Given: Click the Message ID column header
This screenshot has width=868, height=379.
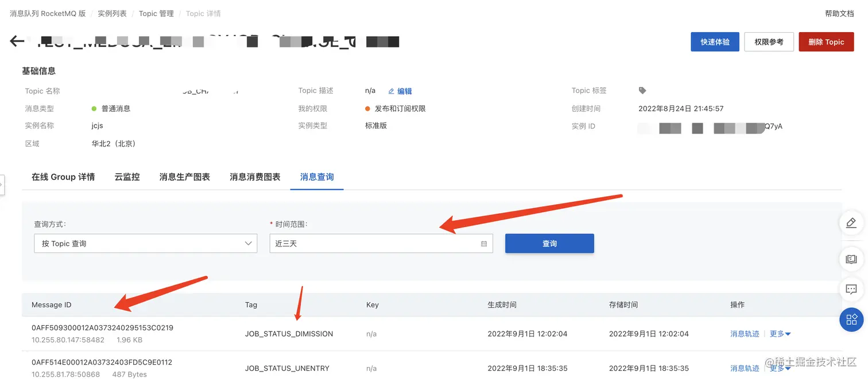Looking at the screenshot, I should [x=52, y=304].
